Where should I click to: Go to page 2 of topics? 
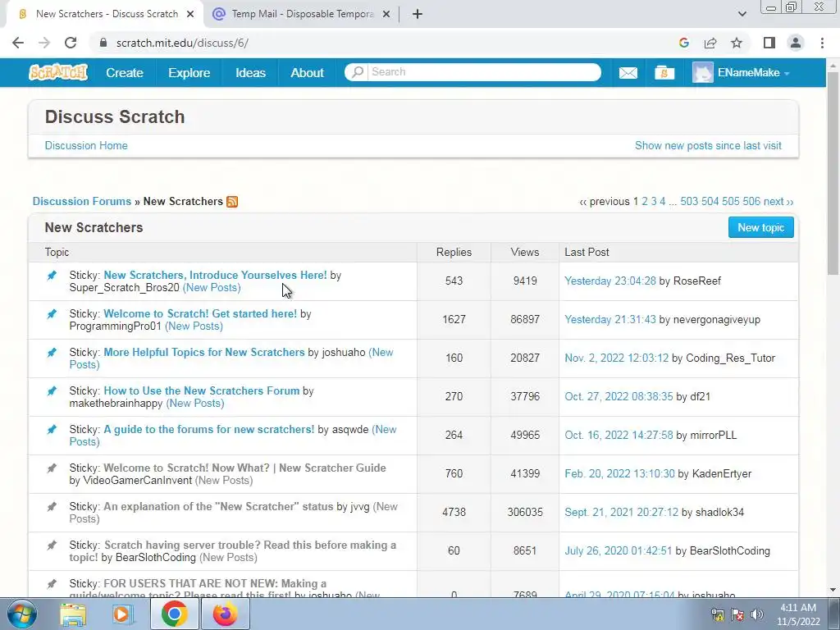tap(645, 202)
